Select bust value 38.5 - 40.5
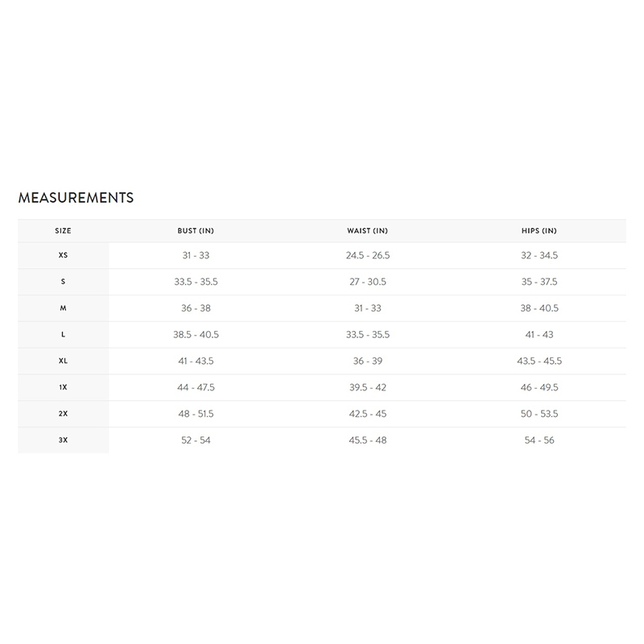The image size is (644, 644). tap(196, 335)
